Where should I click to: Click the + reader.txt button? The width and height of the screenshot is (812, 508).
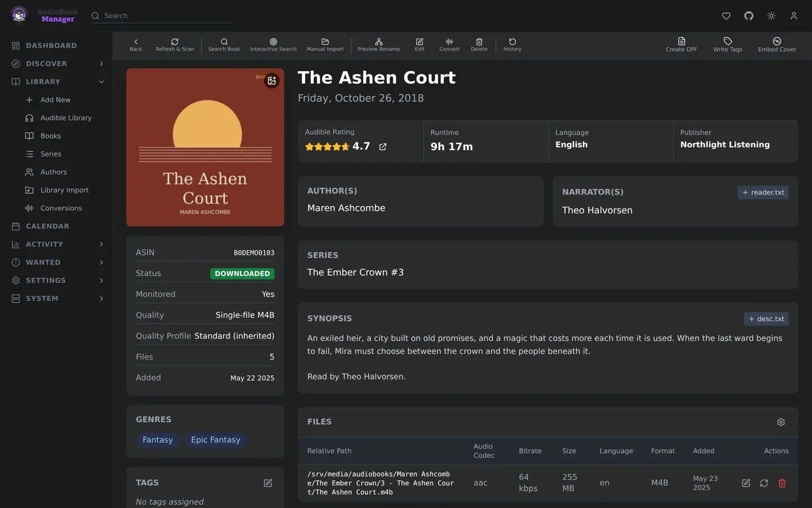(763, 192)
